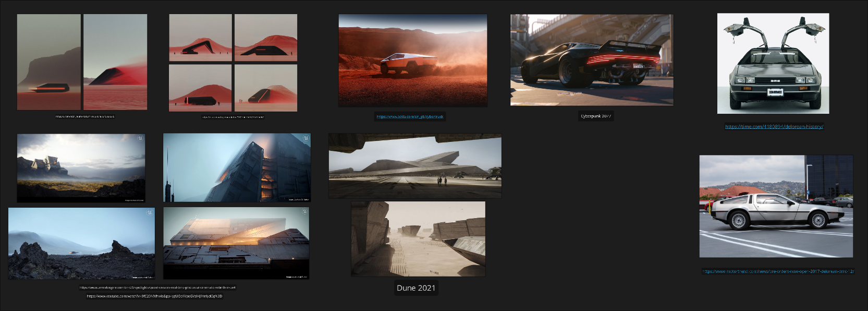Viewport: 868px width, 311px height.
Task: Select the DeLorean front view with gull-wing doors open
Action: 773,64
